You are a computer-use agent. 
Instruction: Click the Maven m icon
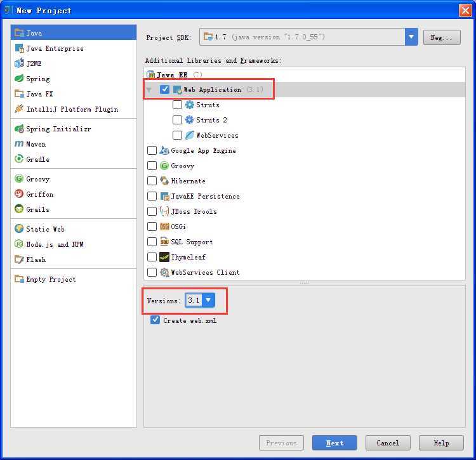[19, 143]
